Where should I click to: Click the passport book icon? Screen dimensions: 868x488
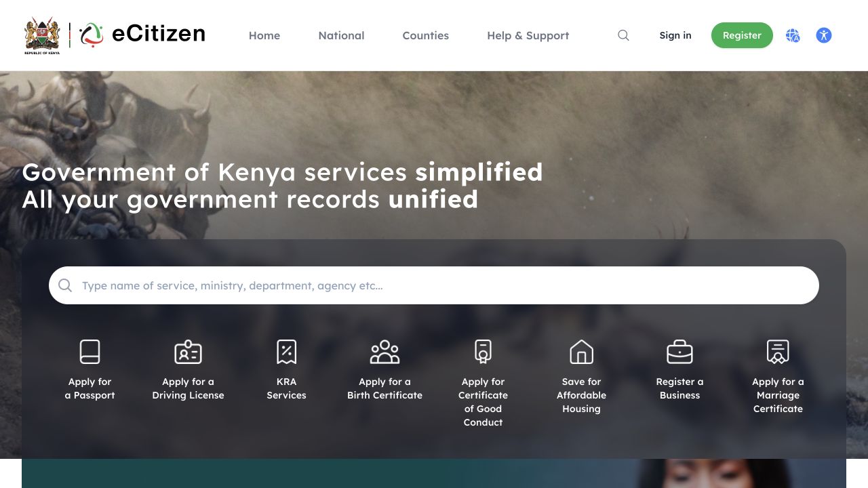[x=90, y=352]
